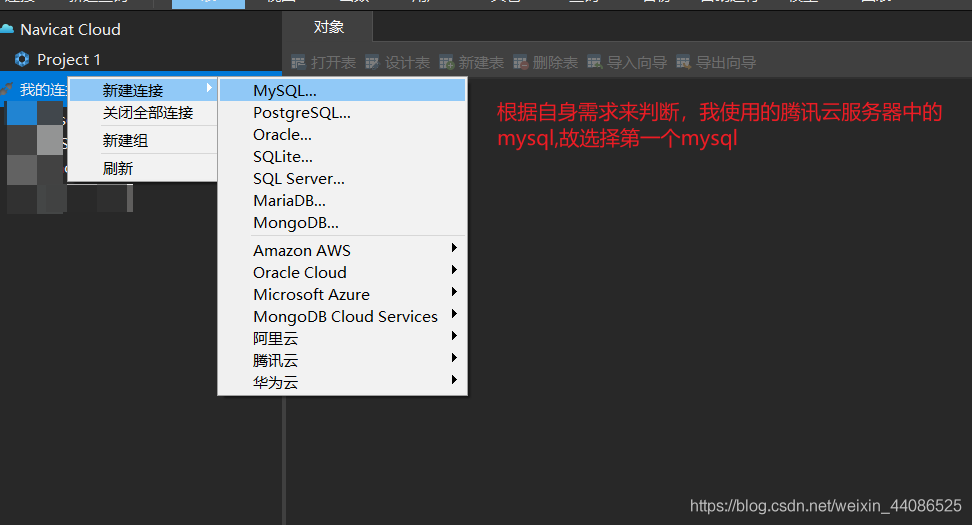The height and width of the screenshot is (525, 972).
Task: Select MongoDB... connection type
Action: tap(342, 223)
